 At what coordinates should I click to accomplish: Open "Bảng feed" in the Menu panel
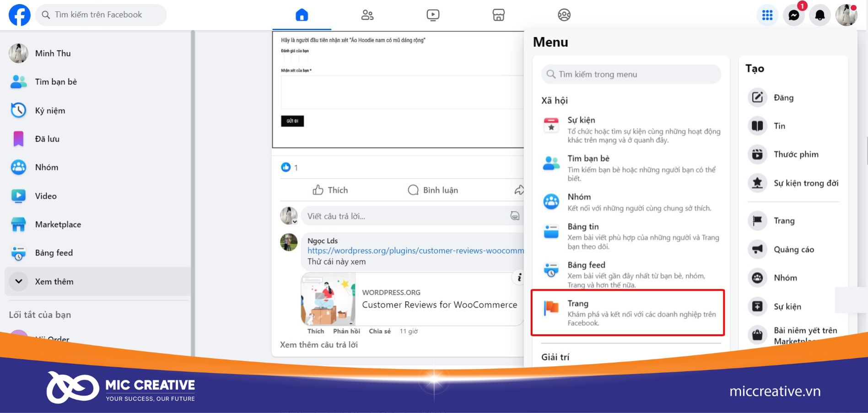tap(631, 274)
